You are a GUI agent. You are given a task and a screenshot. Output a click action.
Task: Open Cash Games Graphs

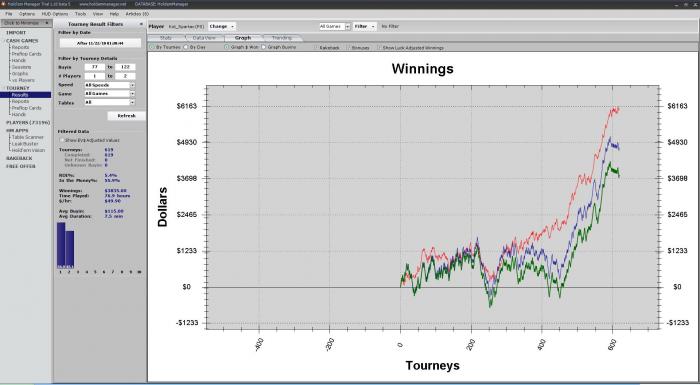[x=20, y=74]
